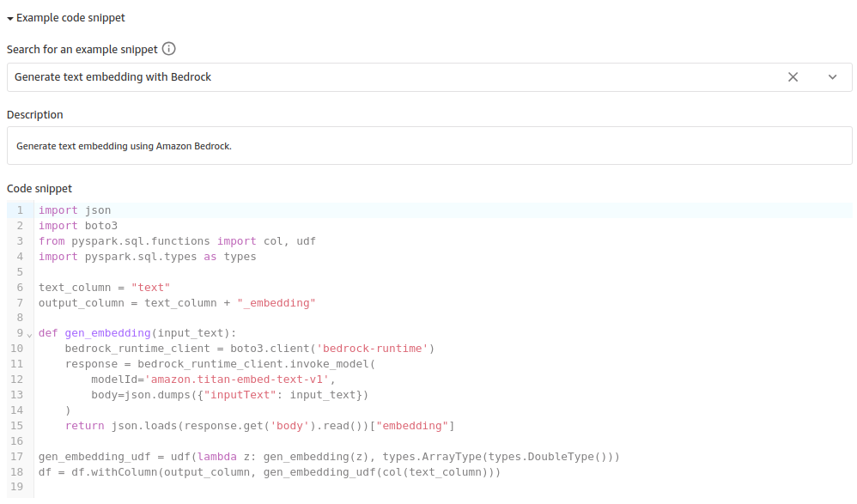Image resolution: width=857 pixels, height=504 pixels.
Task: Click the info icon beside the search label
Action: [169, 49]
